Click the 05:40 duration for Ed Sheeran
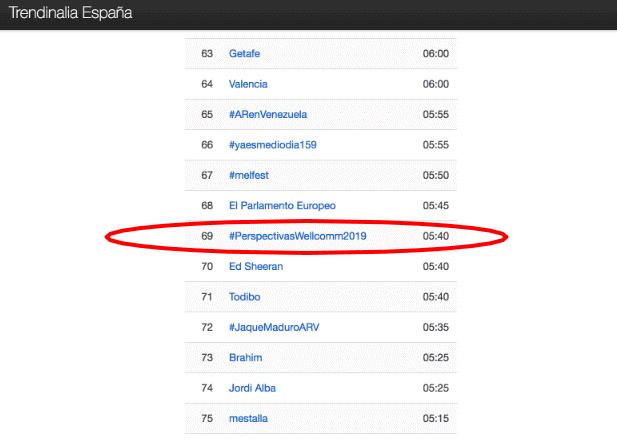The width and height of the screenshot is (617, 442). click(436, 266)
